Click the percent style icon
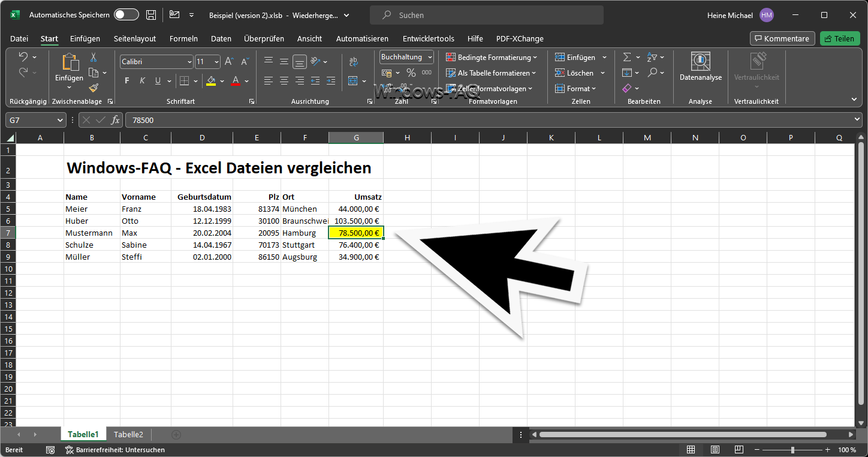868x457 pixels. tap(411, 73)
